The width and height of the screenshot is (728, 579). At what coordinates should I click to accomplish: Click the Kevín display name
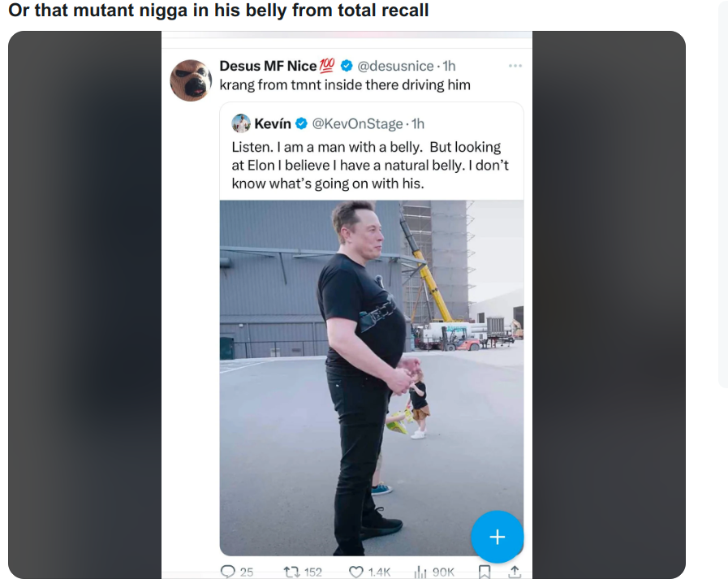[x=273, y=123]
